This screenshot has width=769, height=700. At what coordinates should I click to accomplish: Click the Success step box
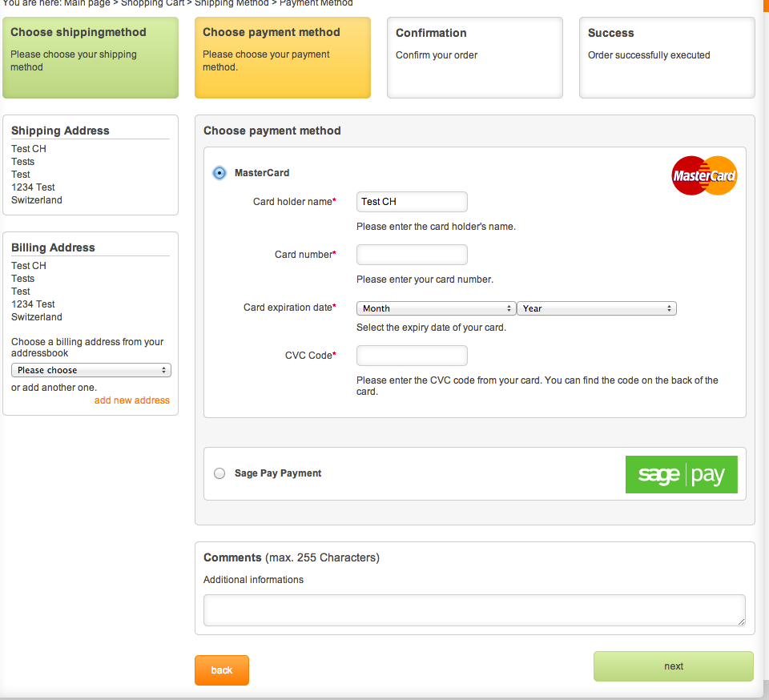click(667, 58)
